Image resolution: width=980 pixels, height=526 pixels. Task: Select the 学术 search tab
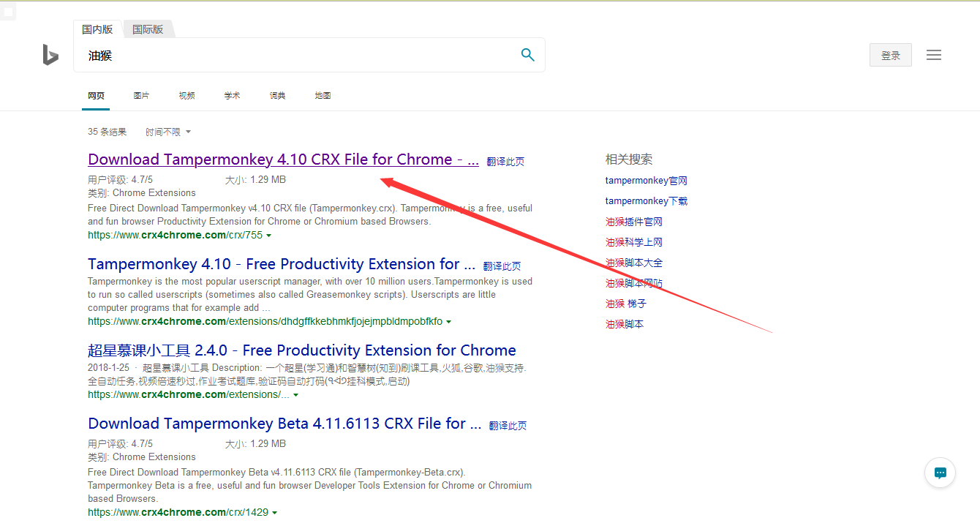click(x=232, y=96)
